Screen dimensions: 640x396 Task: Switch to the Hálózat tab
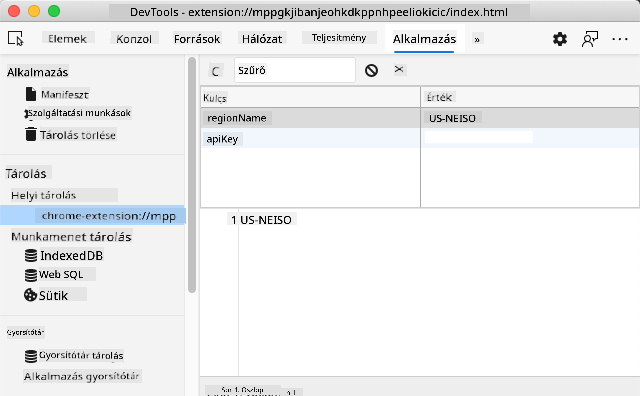pyautogui.click(x=262, y=39)
